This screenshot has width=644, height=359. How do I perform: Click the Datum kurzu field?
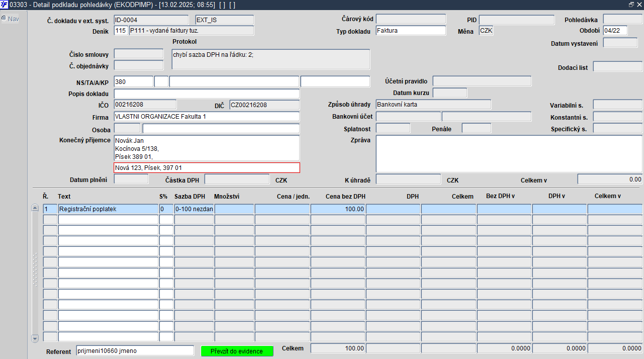click(x=449, y=93)
